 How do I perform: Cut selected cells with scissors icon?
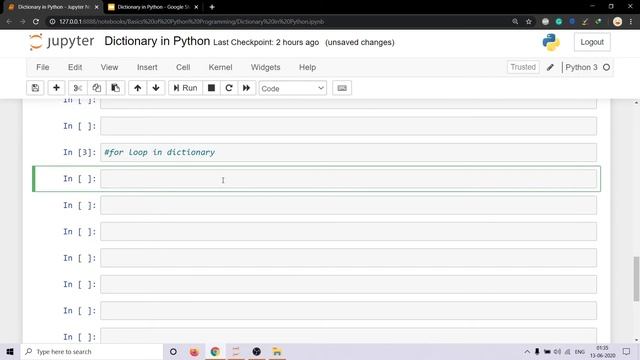pyautogui.click(x=78, y=88)
